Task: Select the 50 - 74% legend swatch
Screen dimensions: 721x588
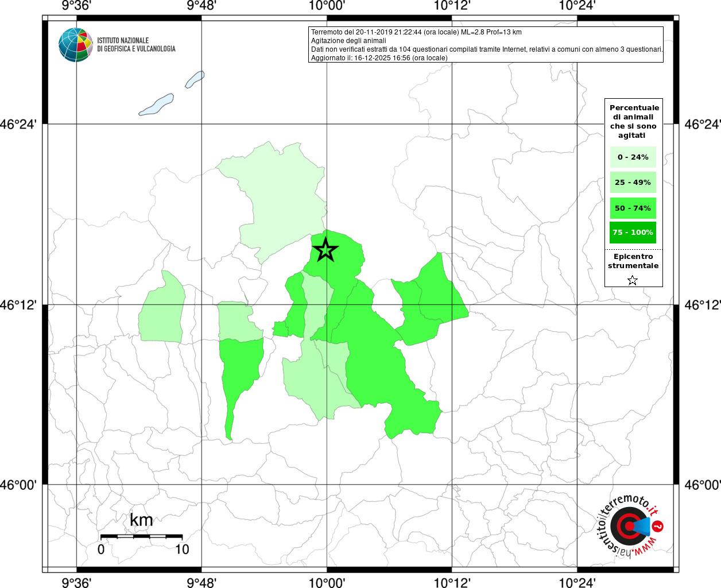Action: click(x=633, y=208)
